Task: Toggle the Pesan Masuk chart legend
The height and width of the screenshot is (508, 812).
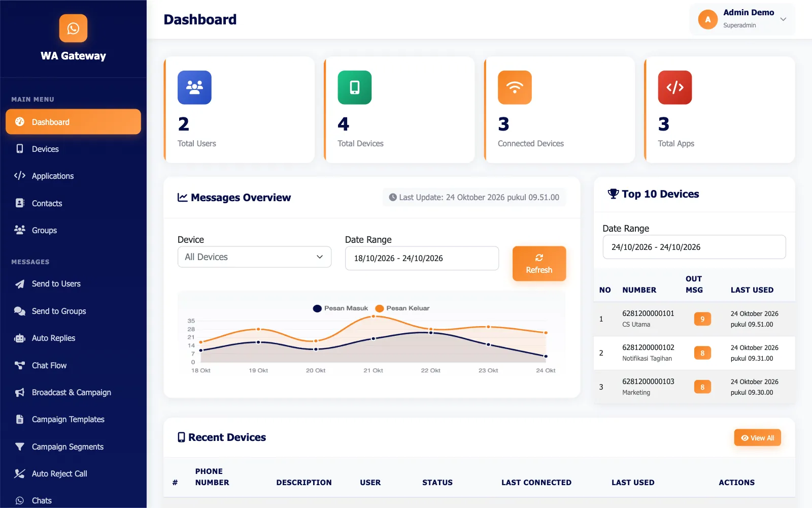Action: [x=341, y=308]
